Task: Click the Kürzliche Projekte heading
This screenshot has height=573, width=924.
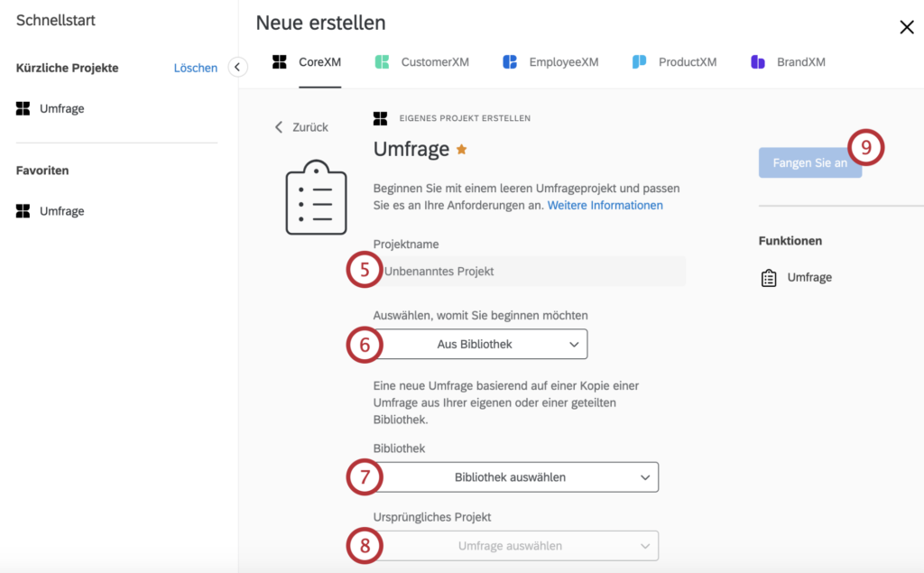Action: 67,68
